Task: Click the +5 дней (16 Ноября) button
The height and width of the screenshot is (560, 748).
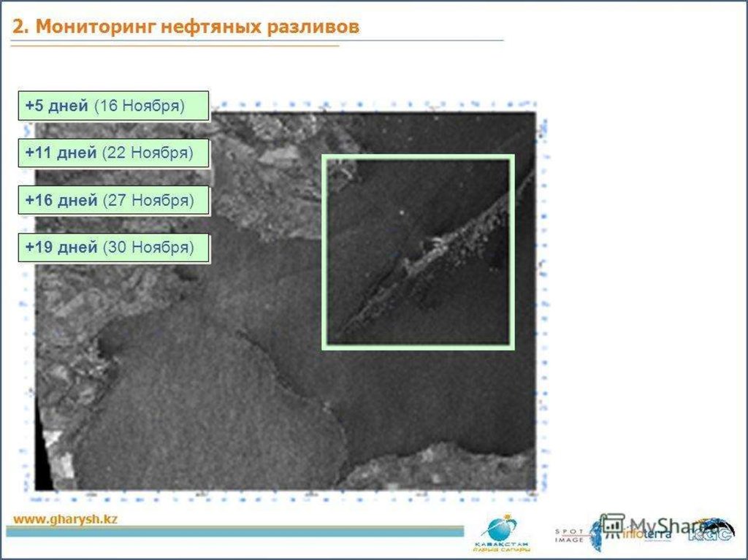Action: click(113, 106)
